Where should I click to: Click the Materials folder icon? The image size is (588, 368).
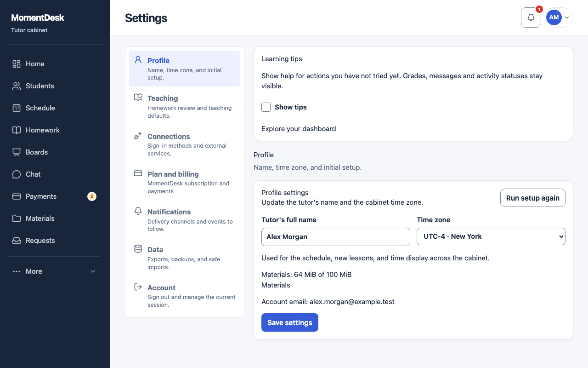click(x=17, y=218)
